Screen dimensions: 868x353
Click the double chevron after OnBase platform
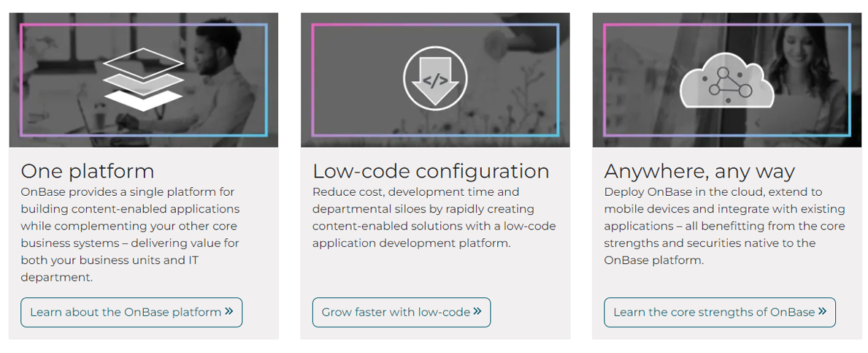(x=229, y=311)
